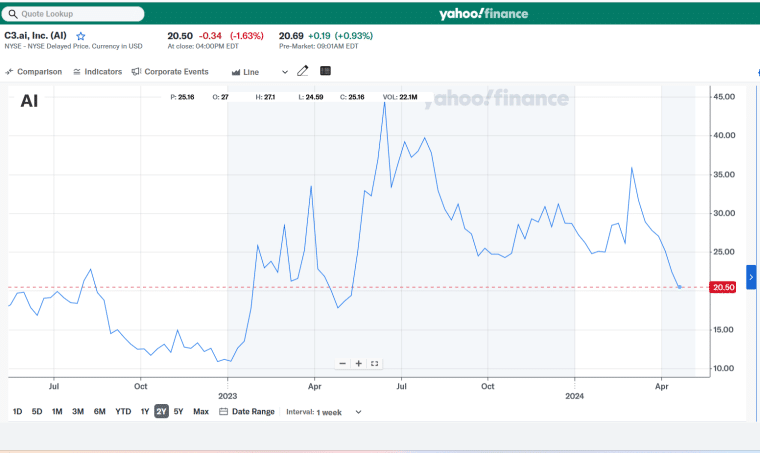
Task: Click the 2023 year axis label
Action: coord(227,396)
